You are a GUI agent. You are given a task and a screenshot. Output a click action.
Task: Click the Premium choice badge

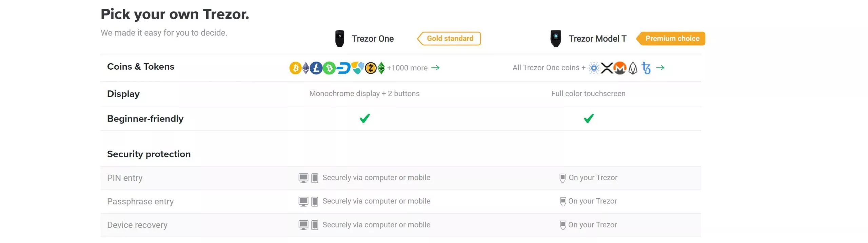[x=671, y=39]
